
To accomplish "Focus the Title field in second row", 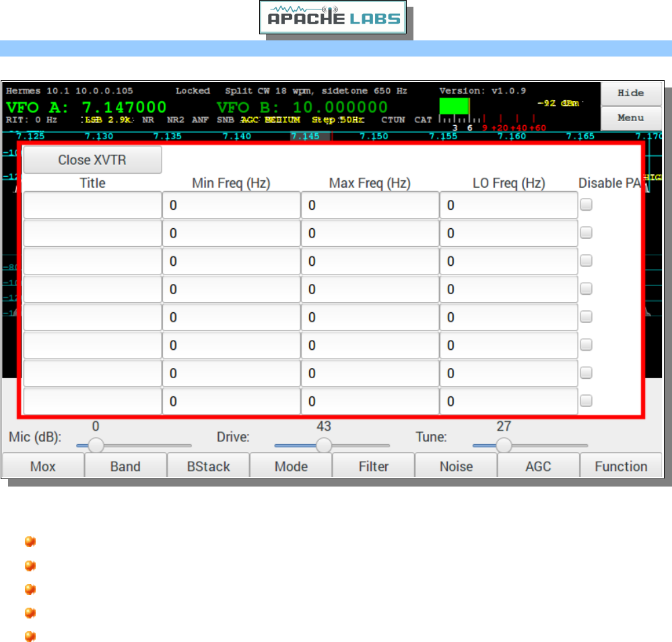I will [x=92, y=234].
